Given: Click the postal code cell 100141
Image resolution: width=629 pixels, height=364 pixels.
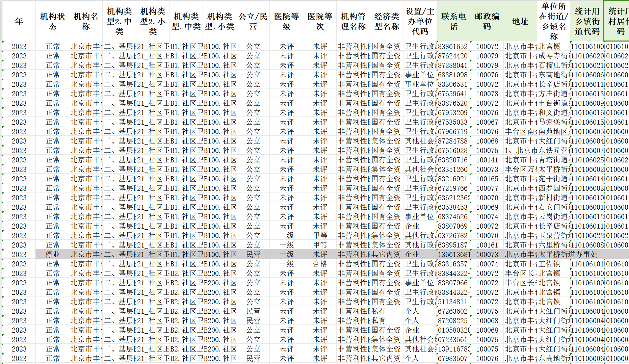Looking at the screenshot, I should pos(487,160).
